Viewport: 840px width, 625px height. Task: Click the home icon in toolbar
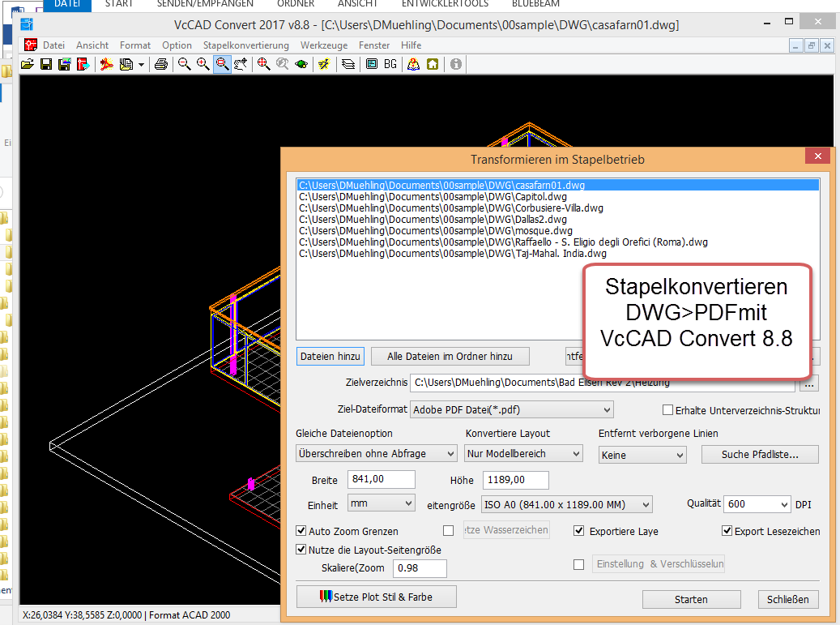433,64
